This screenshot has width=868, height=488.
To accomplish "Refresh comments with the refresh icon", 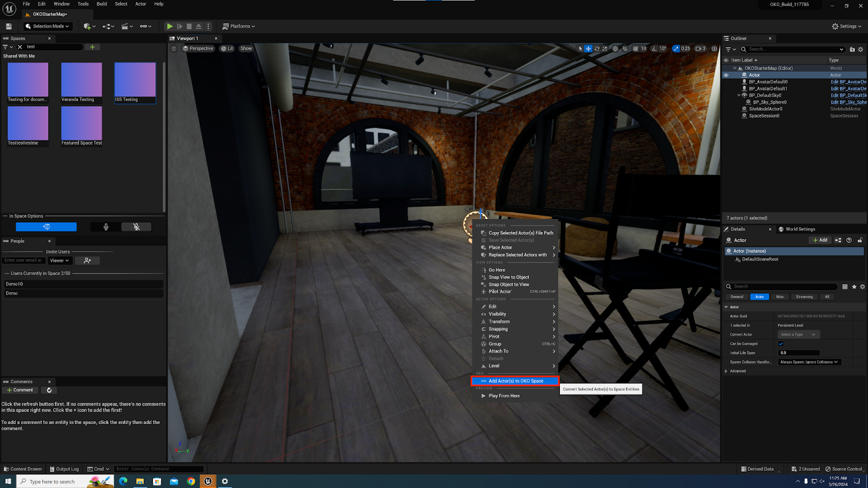I will pyautogui.click(x=49, y=390).
